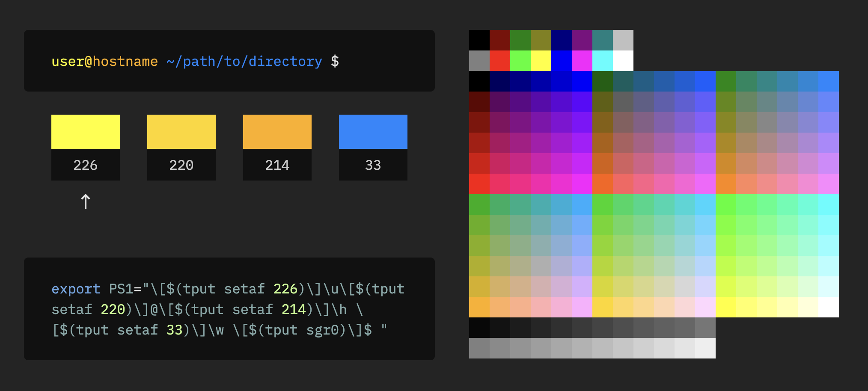Viewport: 868px width, 391px height.
Task: Click 'hostname' in the prompt preview
Action: [x=125, y=62]
